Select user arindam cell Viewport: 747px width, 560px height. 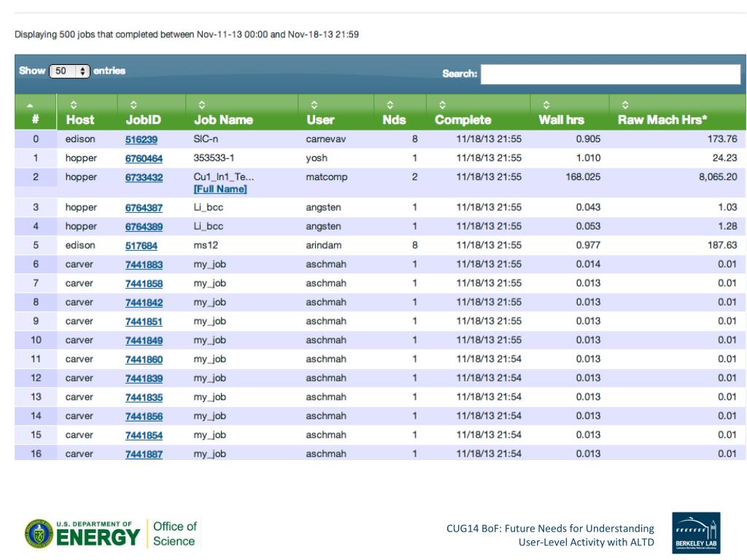pyautogui.click(x=324, y=245)
